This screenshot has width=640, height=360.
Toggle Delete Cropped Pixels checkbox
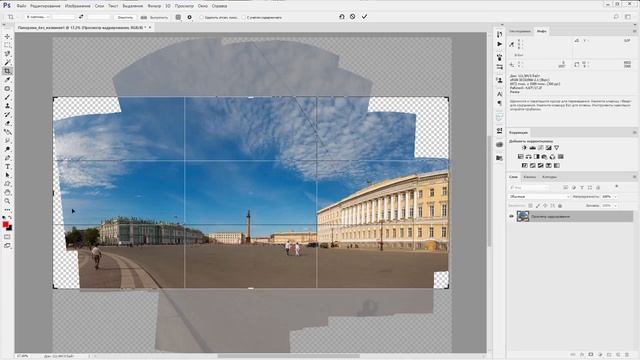point(201,18)
